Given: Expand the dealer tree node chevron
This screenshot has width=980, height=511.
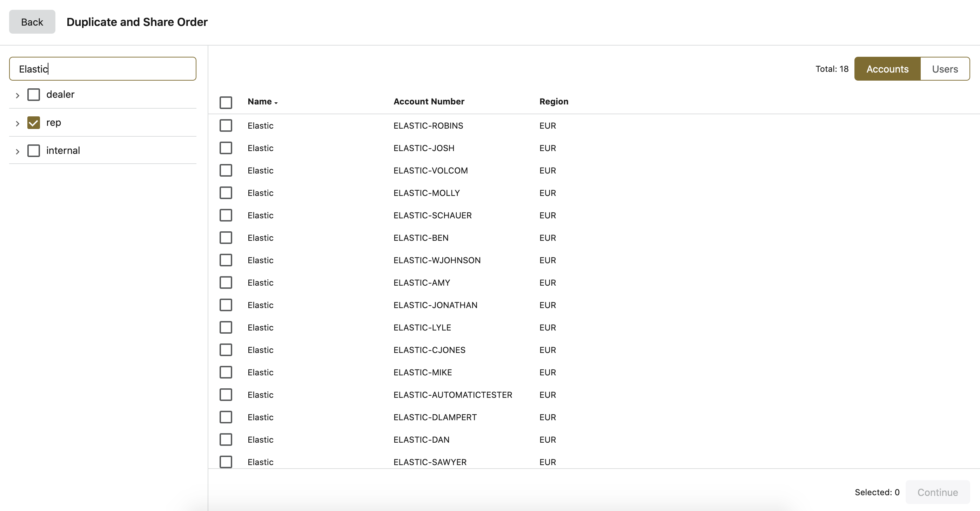Looking at the screenshot, I should click(x=17, y=95).
